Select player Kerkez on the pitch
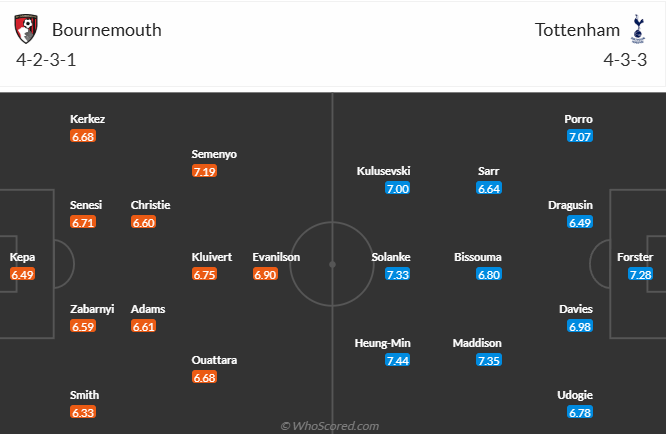The width and height of the screenshot is (666, 434). pos(87,119)
